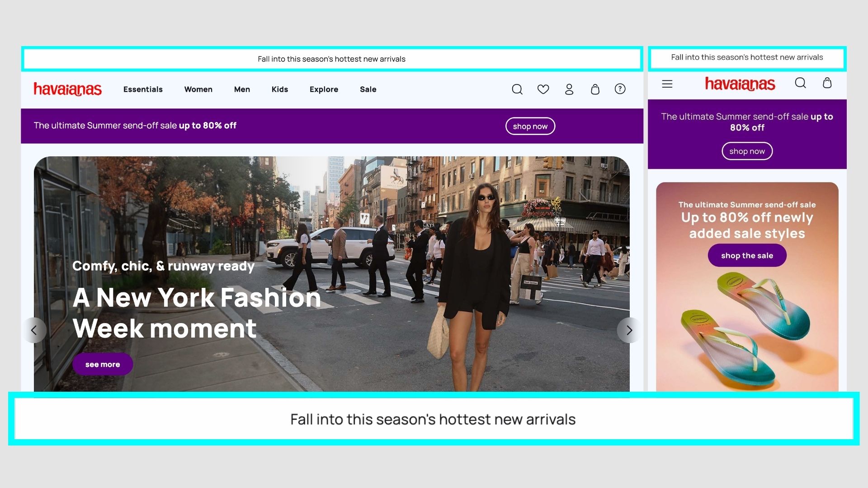Open the account profile icon
868x488 pixels.
[x=569, y=89]
